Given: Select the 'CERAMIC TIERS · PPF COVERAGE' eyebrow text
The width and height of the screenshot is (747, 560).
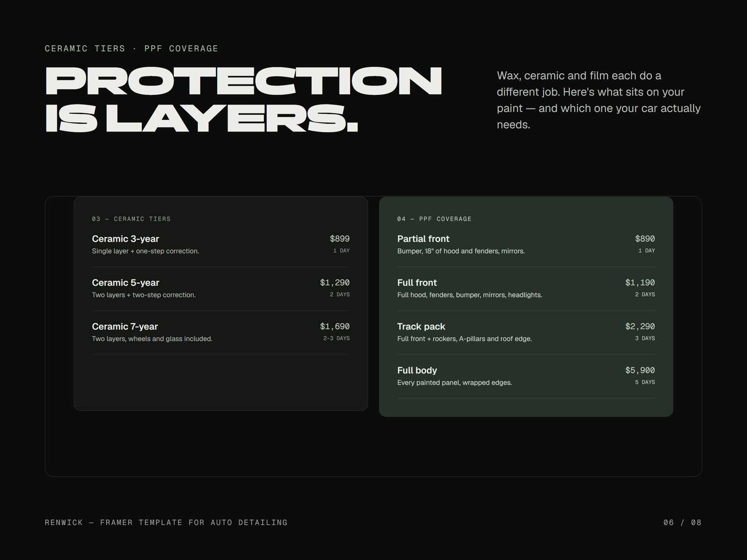Looking at the screenshot, I should click(x=132, y=49).
